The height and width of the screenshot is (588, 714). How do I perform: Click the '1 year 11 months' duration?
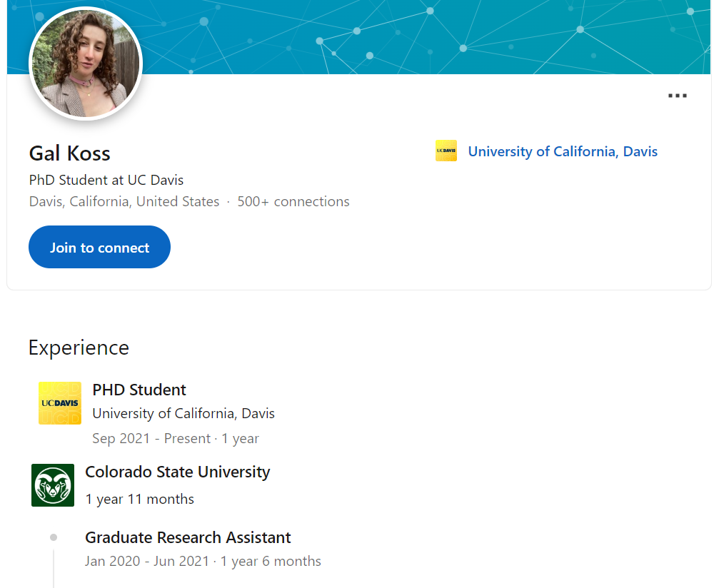point(140,500)
